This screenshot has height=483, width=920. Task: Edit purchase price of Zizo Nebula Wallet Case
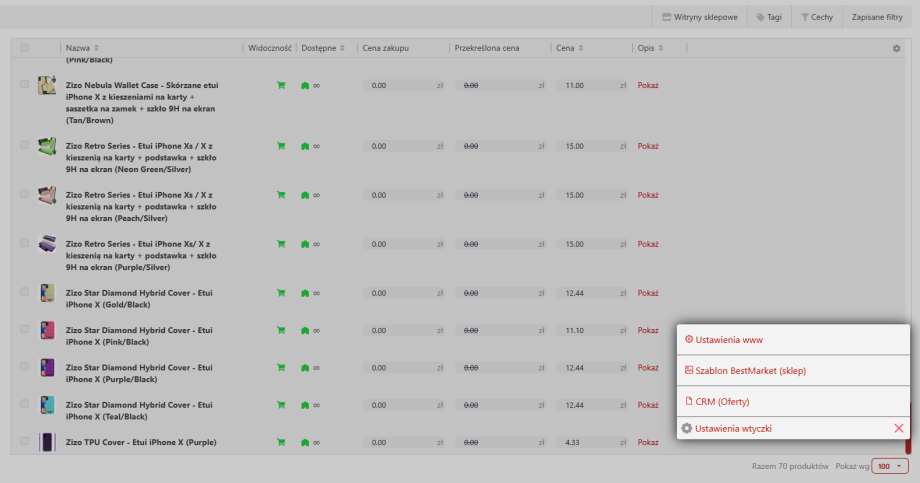pyautogui.click(x=404, y=86)
